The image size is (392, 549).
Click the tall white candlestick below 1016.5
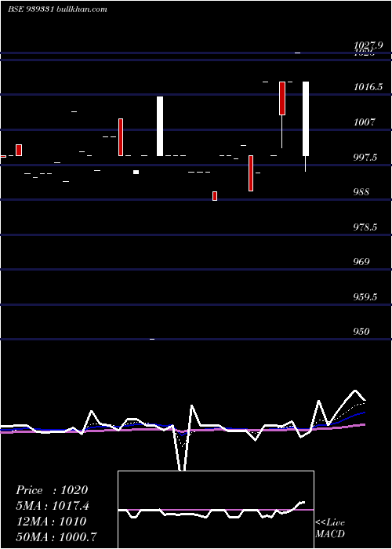point(160,126)
